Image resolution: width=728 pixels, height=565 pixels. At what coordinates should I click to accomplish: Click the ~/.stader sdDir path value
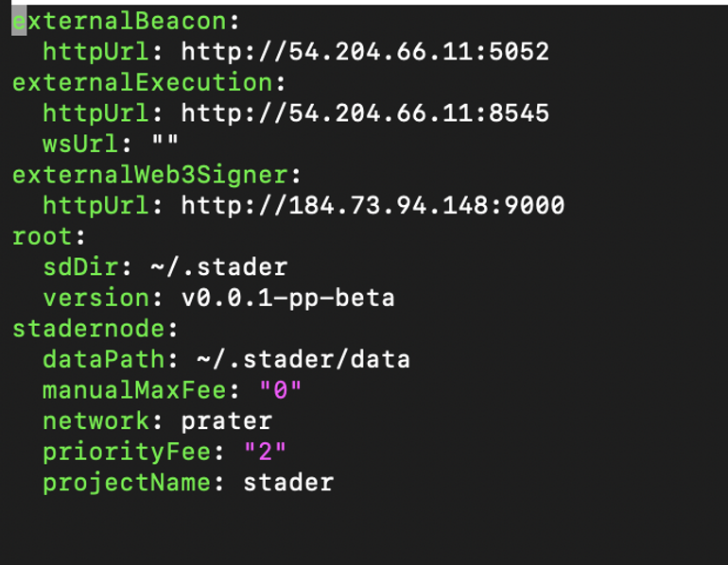pos(218,267)
